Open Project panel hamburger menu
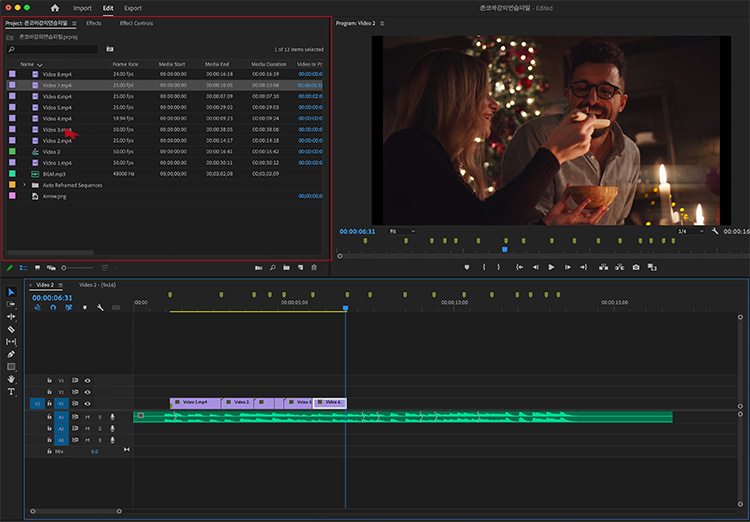This screenshot has height=522, width=750. (74, 23)
